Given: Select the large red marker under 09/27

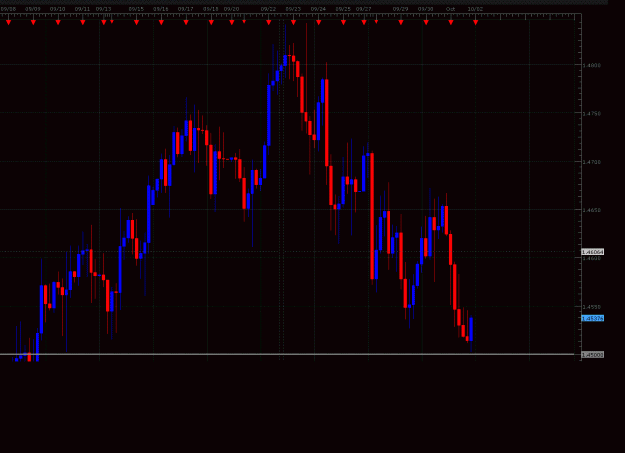Looking at the screenshot, I should [x=364, y=23].
